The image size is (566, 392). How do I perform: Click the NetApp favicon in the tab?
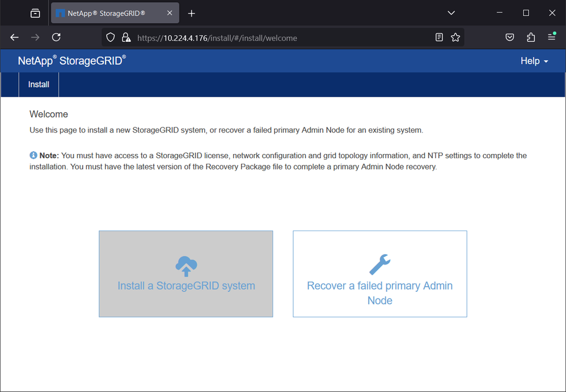click(60, 14)
